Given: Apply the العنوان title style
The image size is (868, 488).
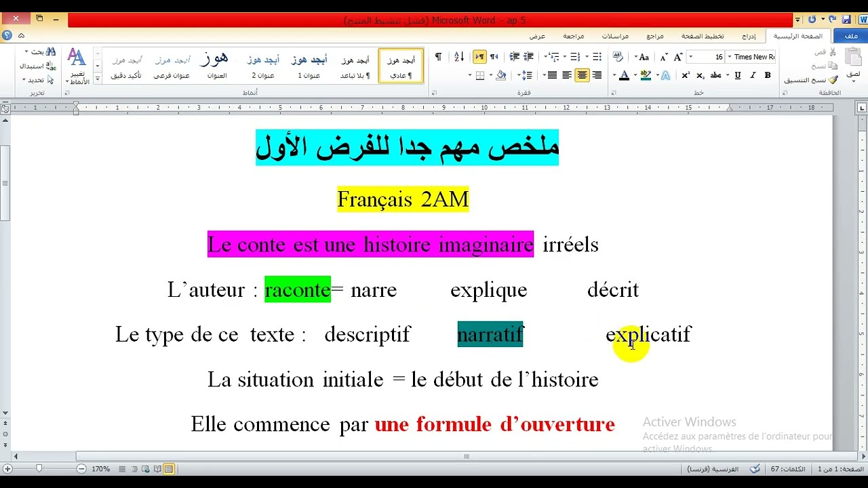Looking at the screenshot, I should 217,66.
